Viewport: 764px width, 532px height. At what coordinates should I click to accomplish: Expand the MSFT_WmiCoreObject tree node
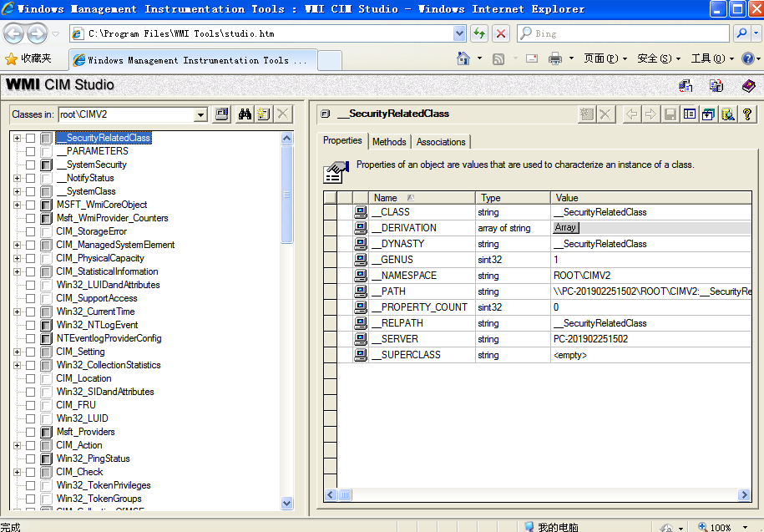point(17,205)
